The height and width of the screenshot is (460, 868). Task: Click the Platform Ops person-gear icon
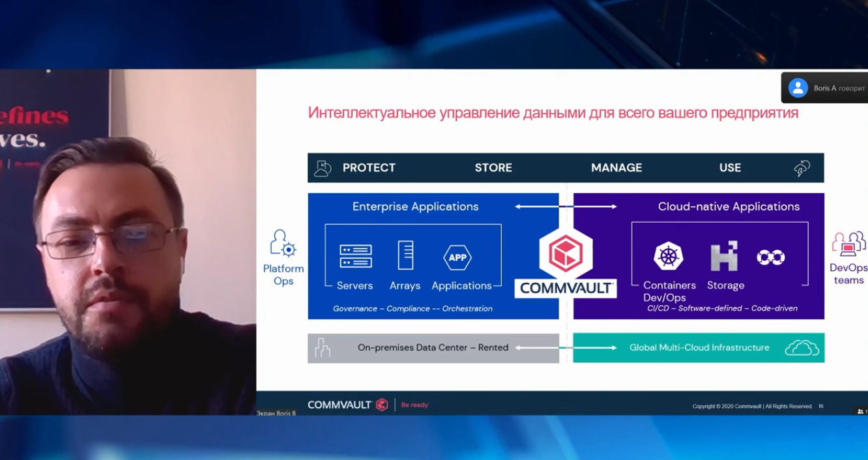(283, 244)
